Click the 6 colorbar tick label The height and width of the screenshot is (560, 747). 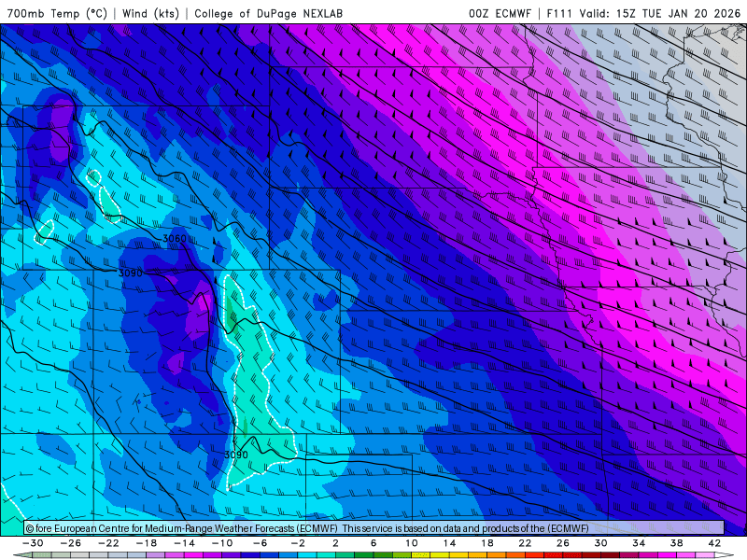[373, 543]
